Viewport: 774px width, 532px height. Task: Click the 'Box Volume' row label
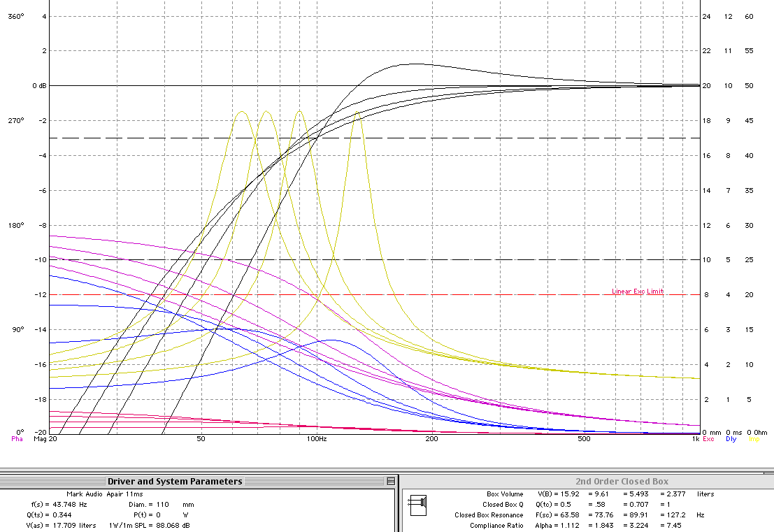point(505,494)
